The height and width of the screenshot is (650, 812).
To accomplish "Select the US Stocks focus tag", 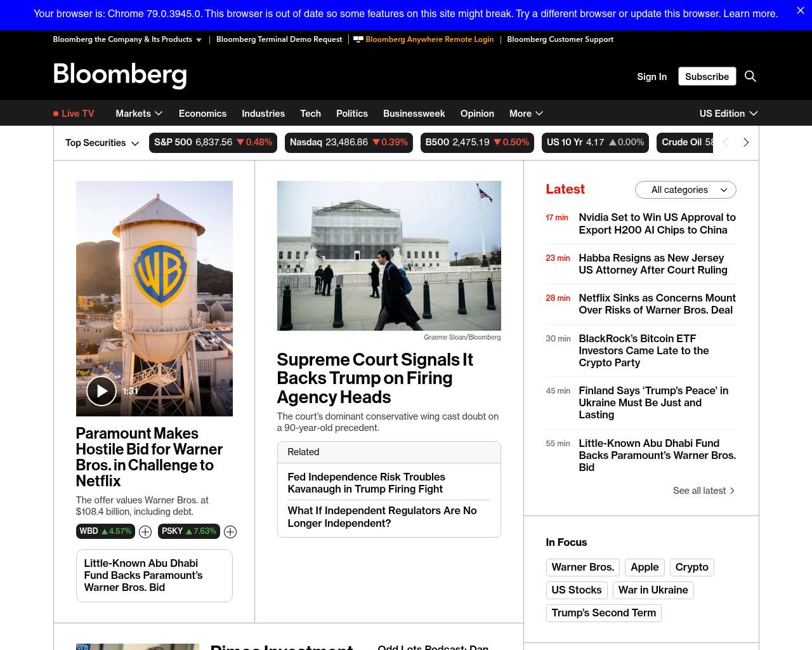I will click(x=577, y=590).
